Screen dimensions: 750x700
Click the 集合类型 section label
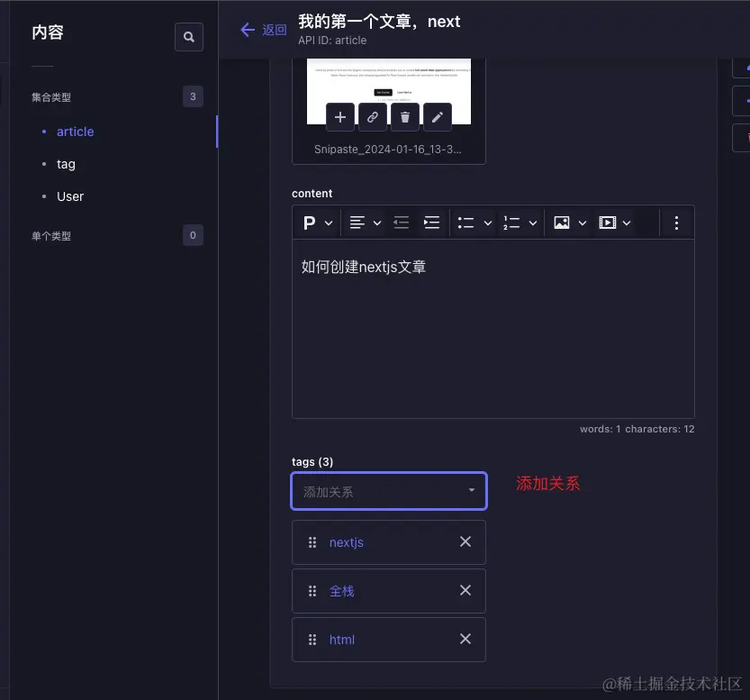[x=51, y=97]
